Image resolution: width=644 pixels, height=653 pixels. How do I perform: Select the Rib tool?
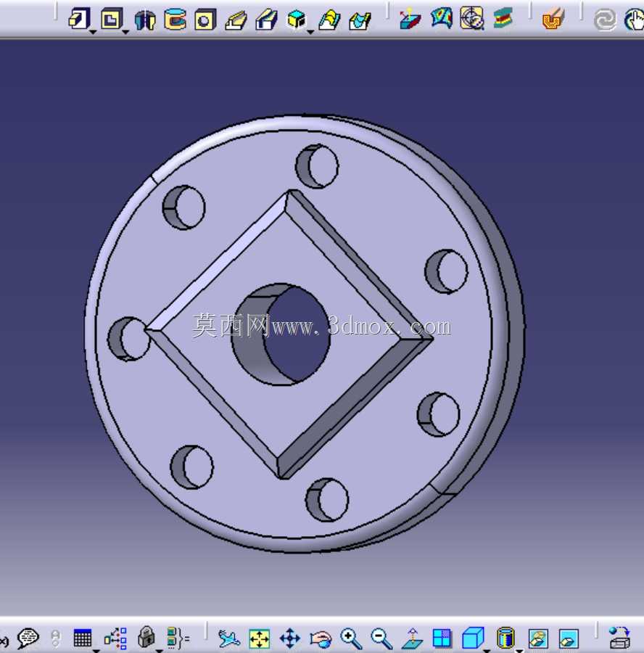(x=236, y=20)
